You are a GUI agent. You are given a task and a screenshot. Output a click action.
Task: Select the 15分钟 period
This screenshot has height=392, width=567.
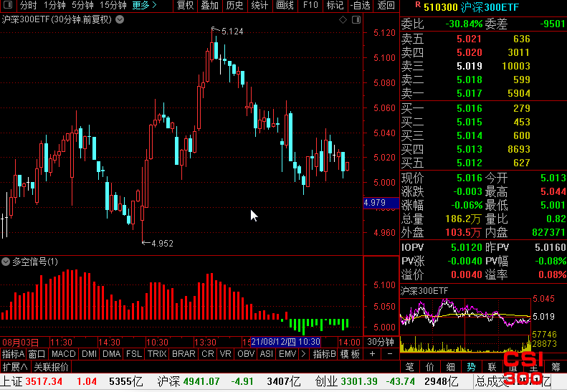[113, 6]
